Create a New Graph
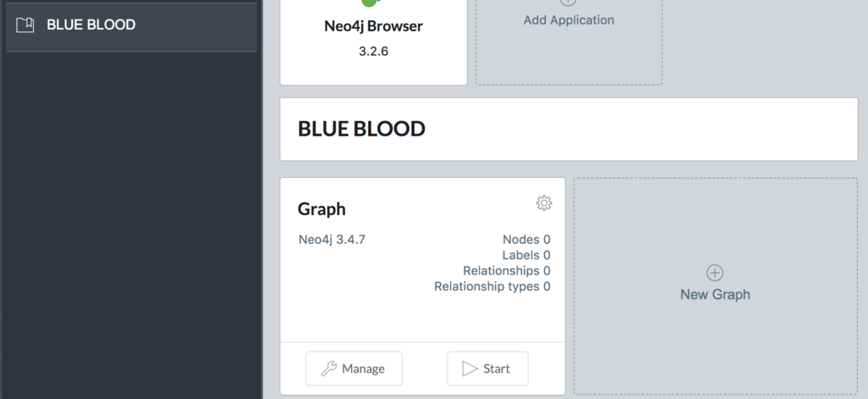Screen dimensions: 868x399 click(x=715, y=285)
